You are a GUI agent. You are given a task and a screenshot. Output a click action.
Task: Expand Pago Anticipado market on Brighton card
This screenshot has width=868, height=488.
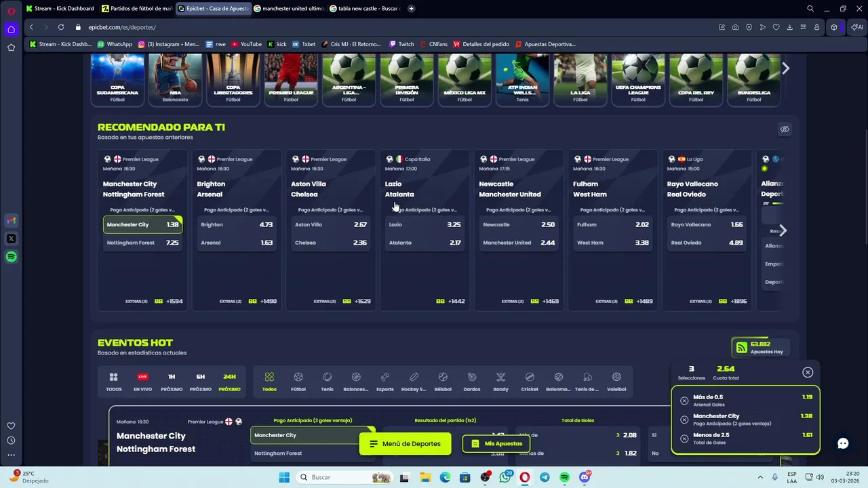[237, 209]
